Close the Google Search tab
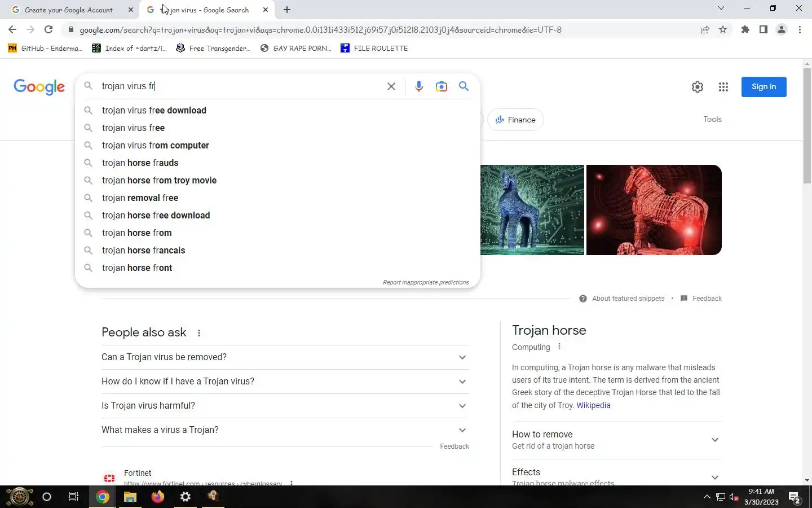The image size is (812, 508). click(x=266, y=10)
